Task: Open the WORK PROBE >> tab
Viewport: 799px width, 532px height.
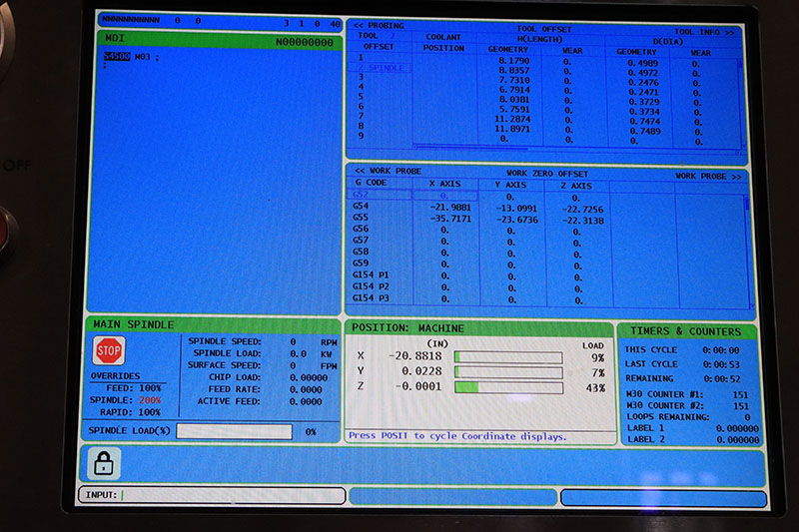Action: (x=708, y=176)
